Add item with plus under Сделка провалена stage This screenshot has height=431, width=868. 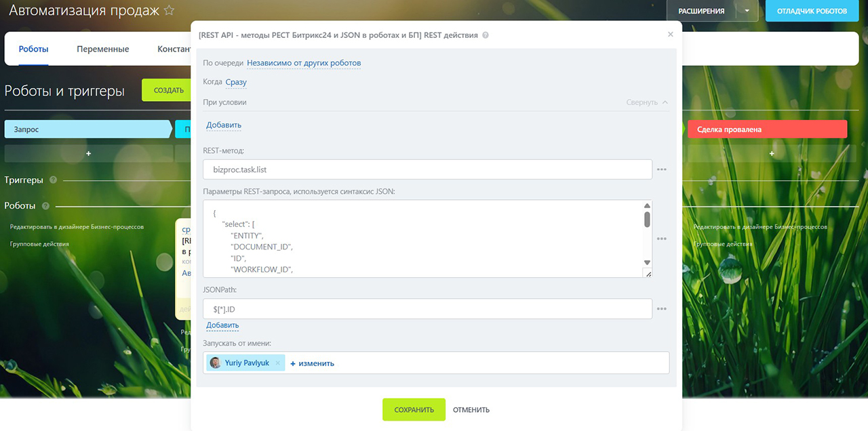click(772, 154)
